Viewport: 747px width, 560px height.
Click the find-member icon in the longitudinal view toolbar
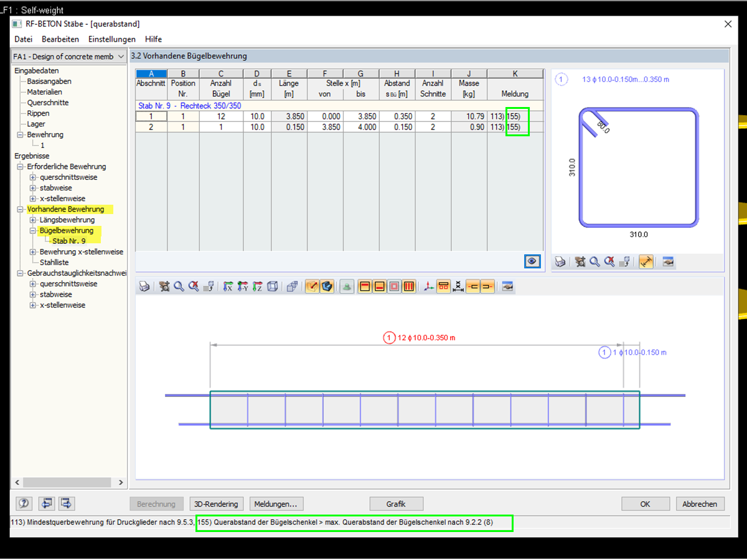pyautogui.click(x=164, y=286)
